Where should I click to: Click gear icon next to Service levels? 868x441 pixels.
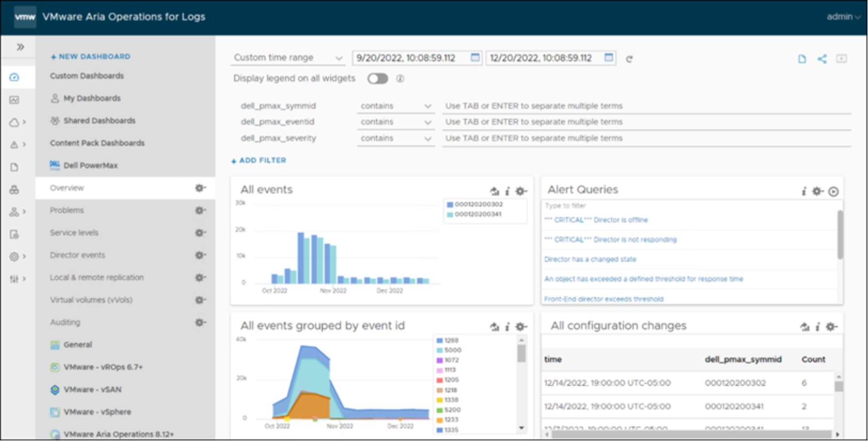(200, 233)
